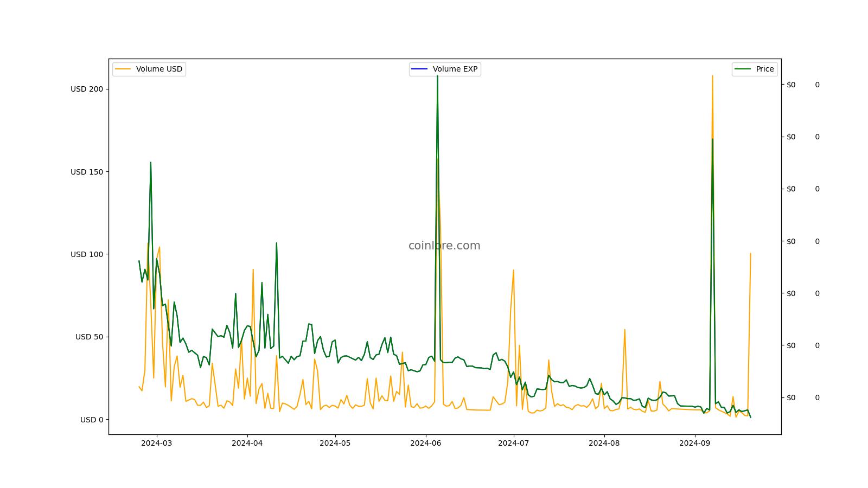The width and height of the screenshot is (868, 488).
Task: Click the 2024-07 x-axis date label
Action: pos(514,442)
